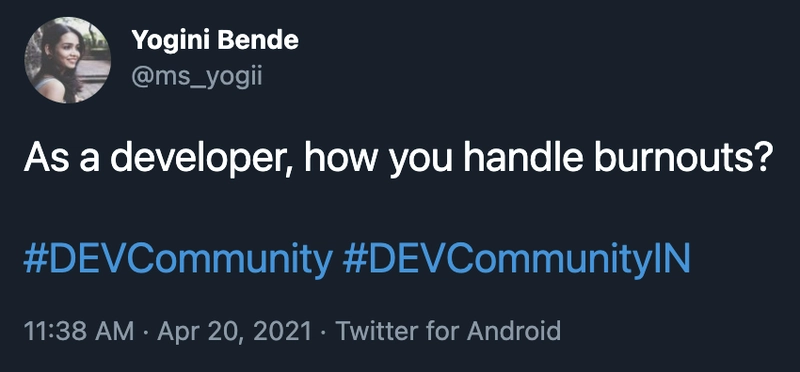Image resolution: width=800 pixels, height=372 pixels.
Task: Open the Twitter for Android source label
Action: (x=448, y=331)
